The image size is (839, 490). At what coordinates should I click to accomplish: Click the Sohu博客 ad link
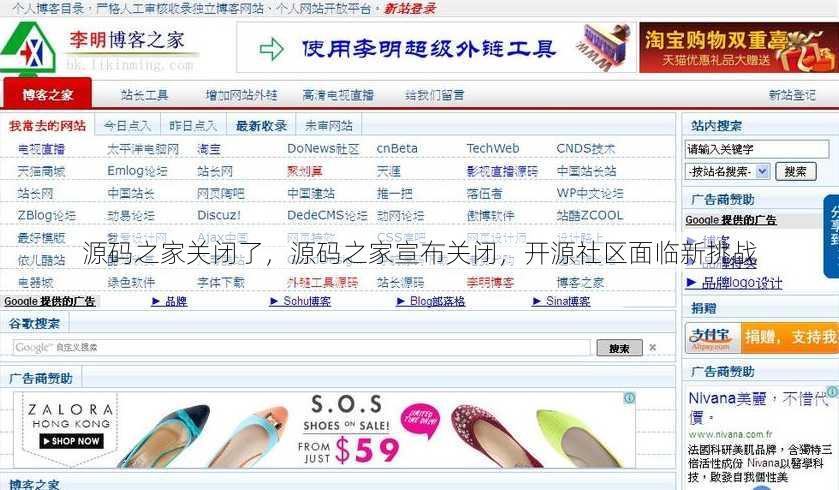pos(301,301)
